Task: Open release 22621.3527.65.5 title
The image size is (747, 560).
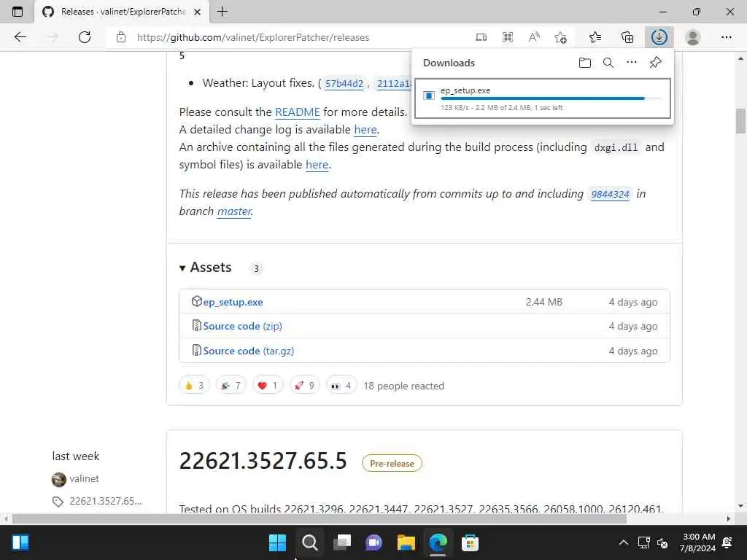Action: (263, 461)
